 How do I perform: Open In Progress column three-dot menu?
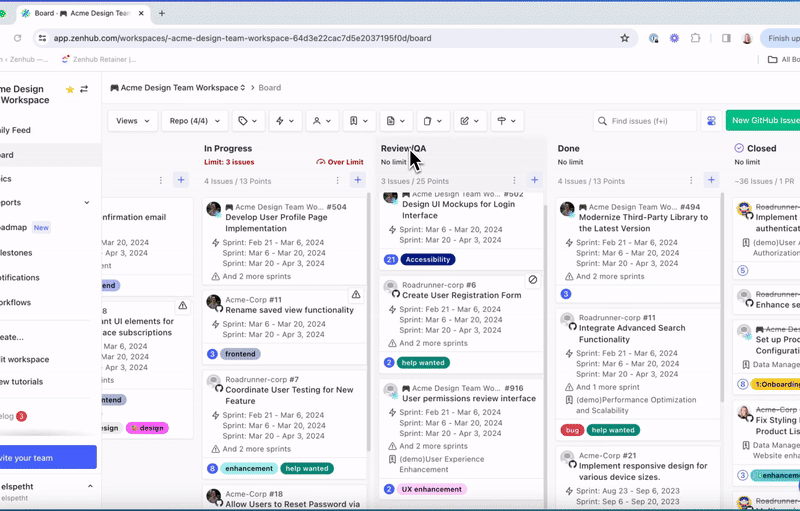click(x=337, y=181)
